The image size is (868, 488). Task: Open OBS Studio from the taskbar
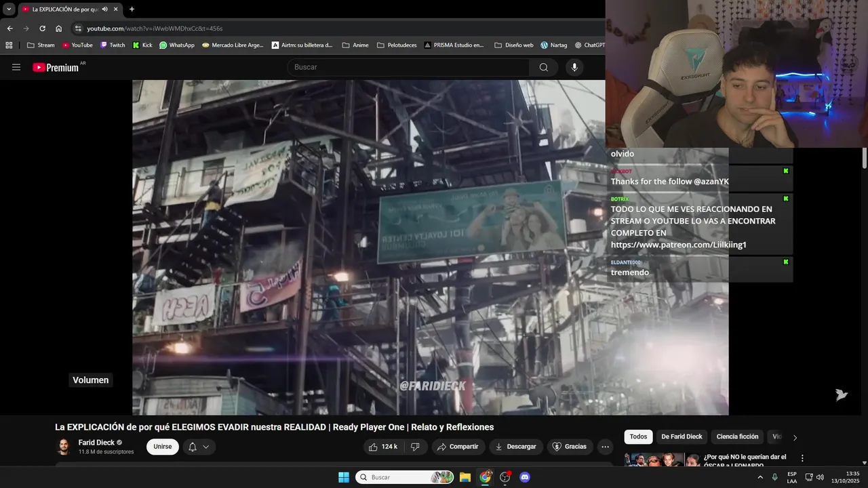[505, 477]
